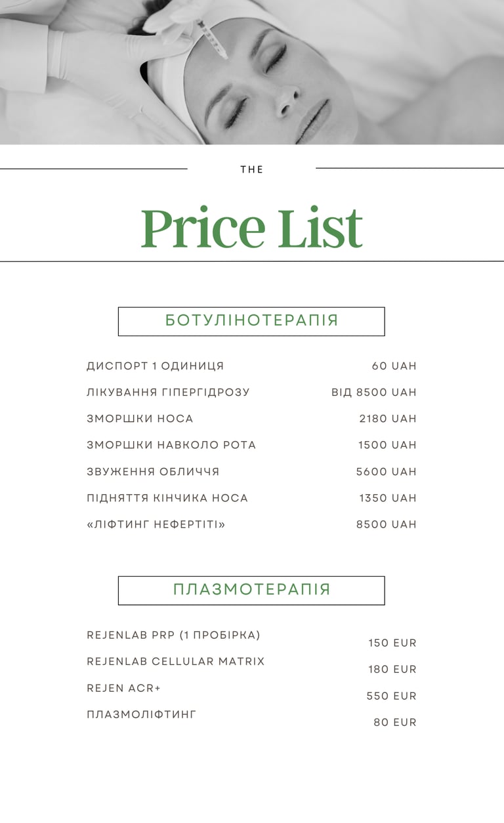Click the REJENLAB PRP (1 ПРОБІРКА) entry
Image resolution: width=504 pixels, height=823 pixels.
[174, 635]
